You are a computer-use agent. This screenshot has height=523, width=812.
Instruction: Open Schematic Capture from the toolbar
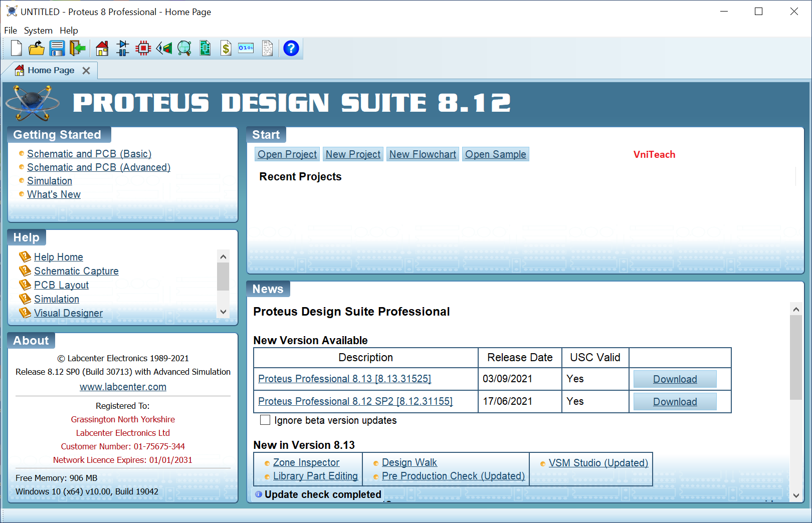pyautogui.click(x=123, y=48)
